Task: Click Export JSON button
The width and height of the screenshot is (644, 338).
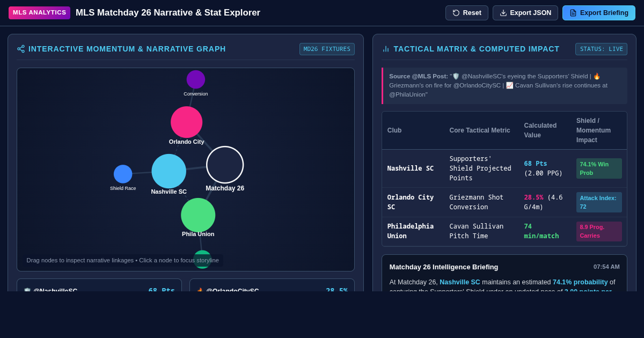Action: point(525,13)
